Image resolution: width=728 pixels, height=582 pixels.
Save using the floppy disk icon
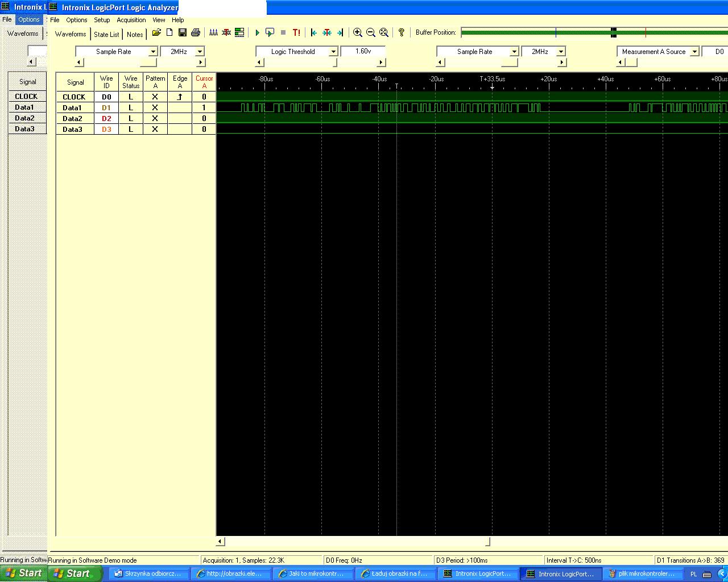[x=183, y=33]
